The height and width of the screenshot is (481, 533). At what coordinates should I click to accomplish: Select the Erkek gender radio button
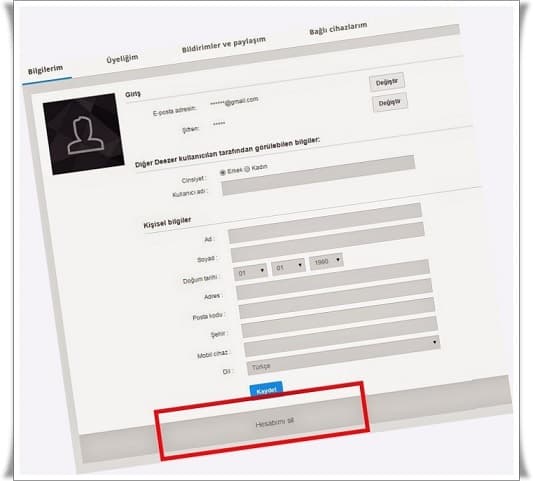(223, 172)
